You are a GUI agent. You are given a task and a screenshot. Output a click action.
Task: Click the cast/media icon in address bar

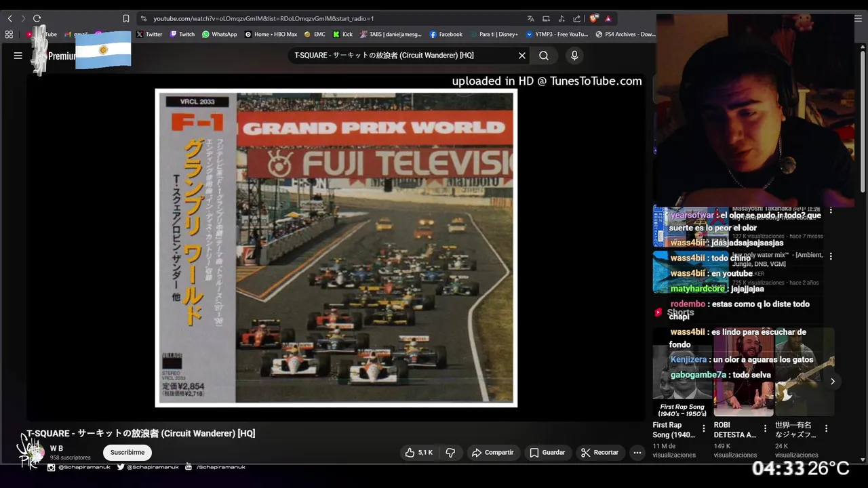(x=546, y=18)
